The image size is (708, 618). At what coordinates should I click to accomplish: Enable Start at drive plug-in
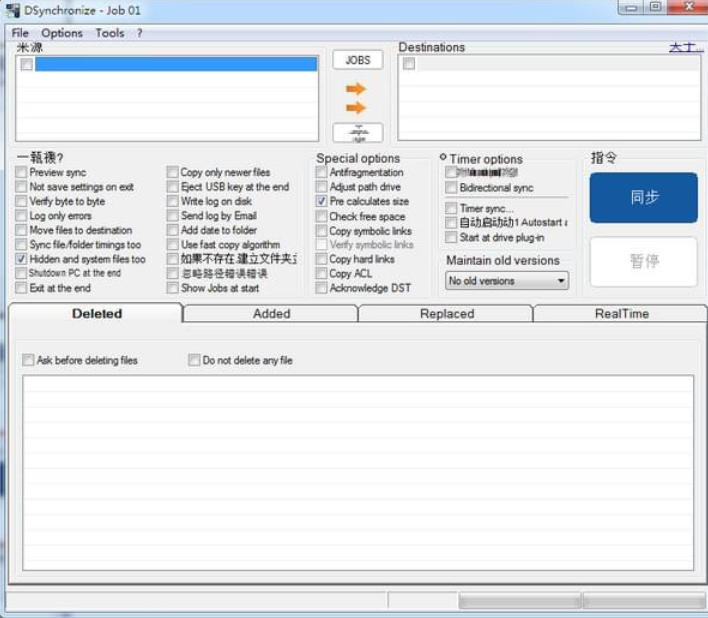click(451, 237)
